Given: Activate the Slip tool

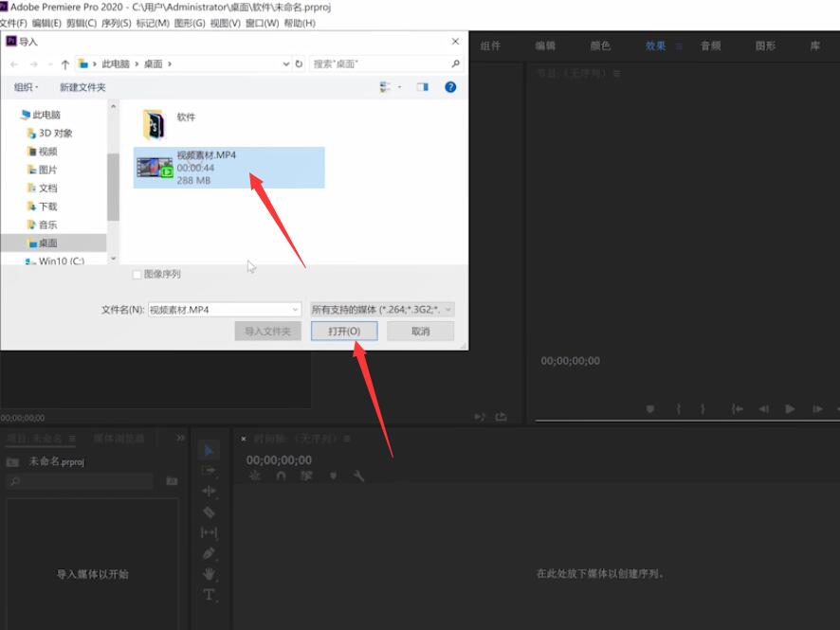Looking at the screenshot, I should click(x=209, y=532).
